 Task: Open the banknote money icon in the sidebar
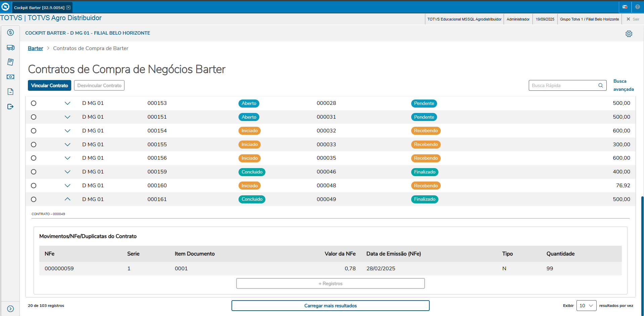coord(10,77)
